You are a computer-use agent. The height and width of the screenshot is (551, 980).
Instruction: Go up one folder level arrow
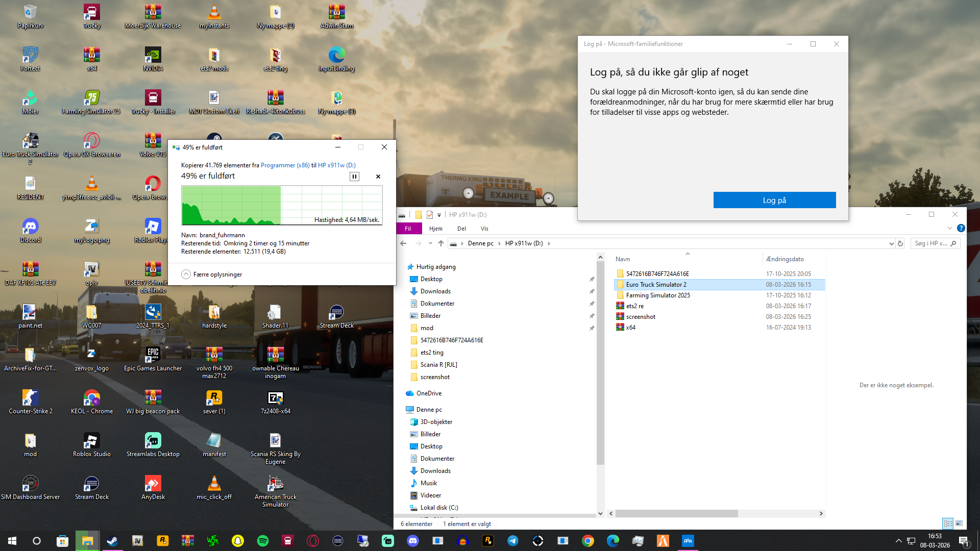[441, 243]
